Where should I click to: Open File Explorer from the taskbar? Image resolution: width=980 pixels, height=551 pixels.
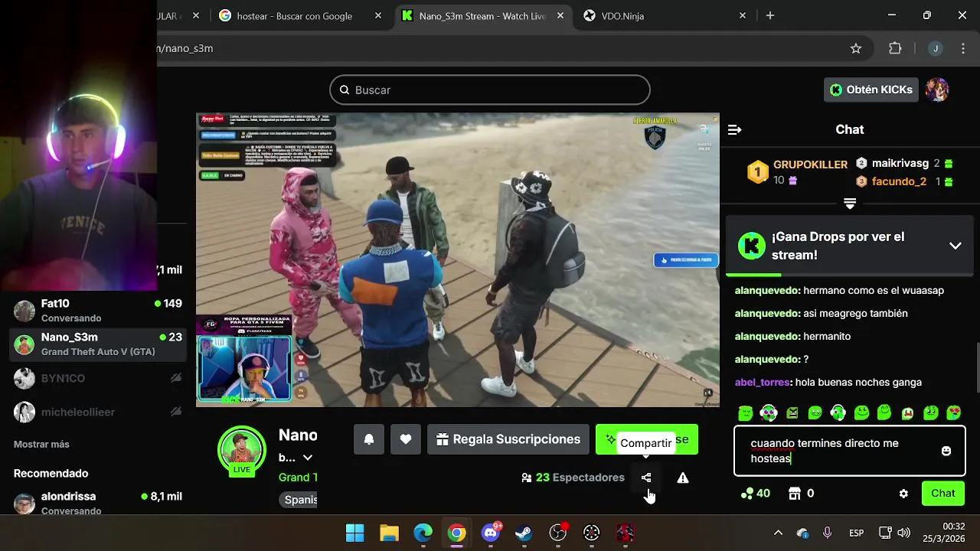point(389,533)
